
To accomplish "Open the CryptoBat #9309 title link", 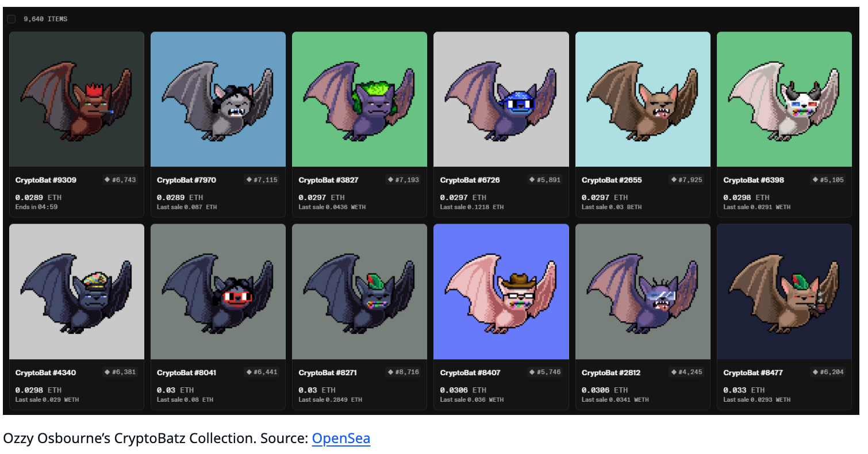I will point(46,180).
